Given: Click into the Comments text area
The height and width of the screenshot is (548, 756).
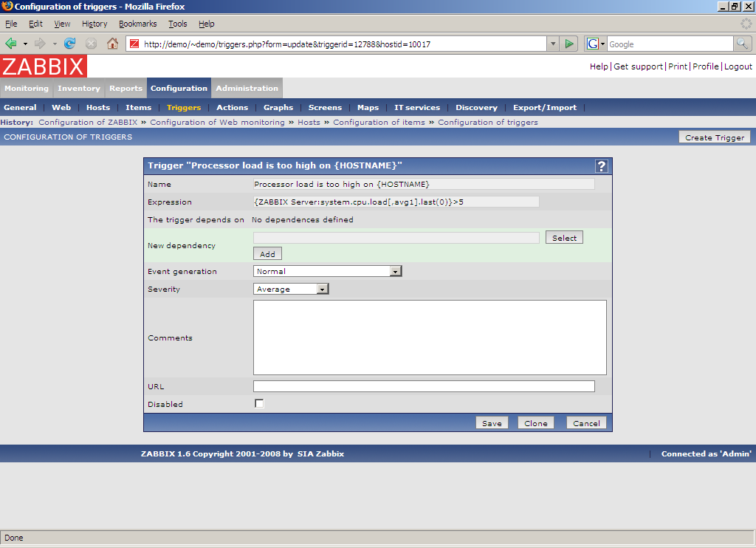Looking at the screenshot, I should tap(430, 338).
